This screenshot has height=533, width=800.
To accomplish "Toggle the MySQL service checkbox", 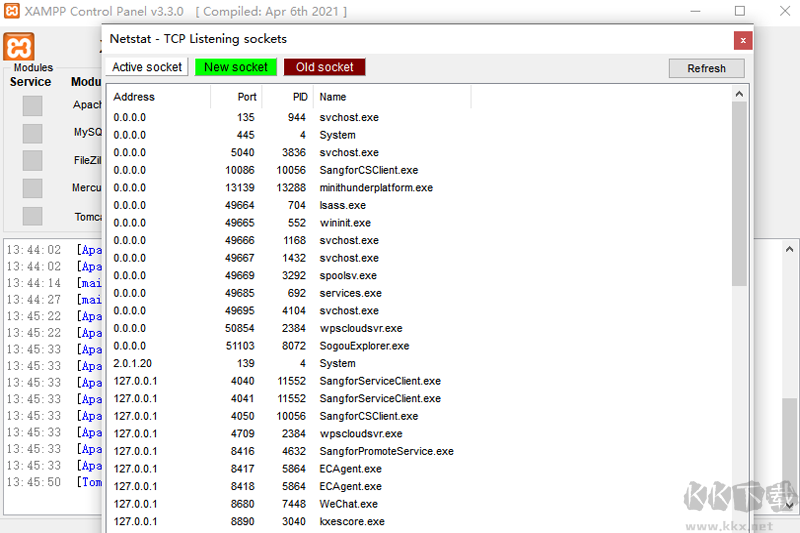I will pos(32,133).
